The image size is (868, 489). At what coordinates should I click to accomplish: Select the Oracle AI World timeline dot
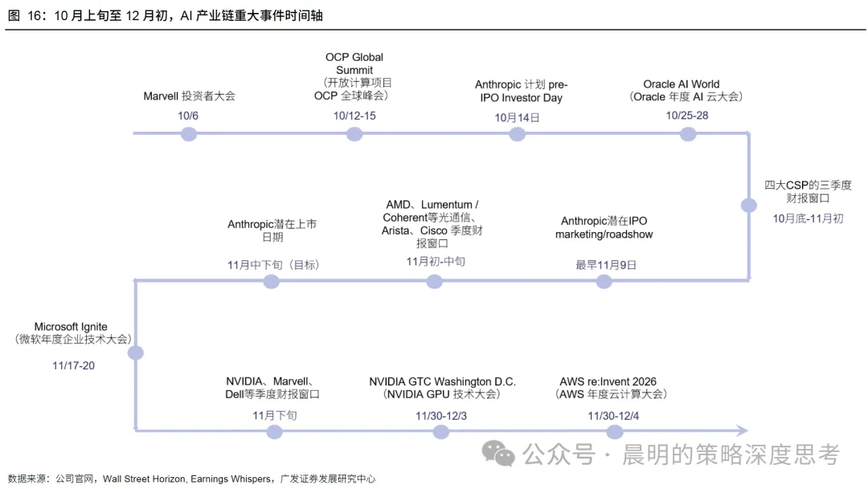click(x=688, y=134)
